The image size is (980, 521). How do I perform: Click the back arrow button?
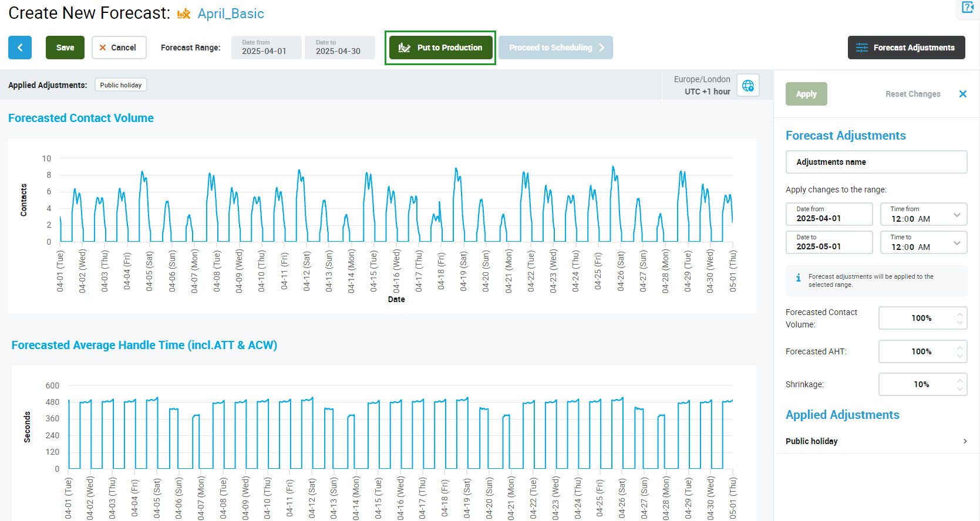pyautogui.click(x=20, y=48)
